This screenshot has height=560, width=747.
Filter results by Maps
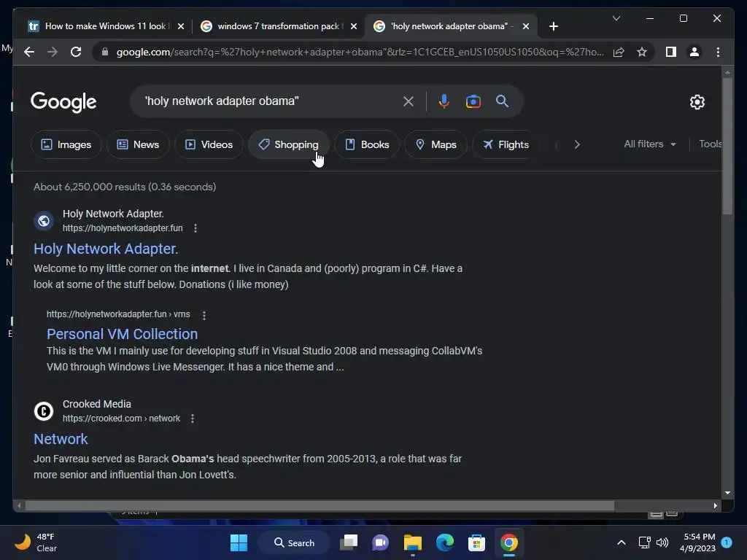(x=436, y=144)
